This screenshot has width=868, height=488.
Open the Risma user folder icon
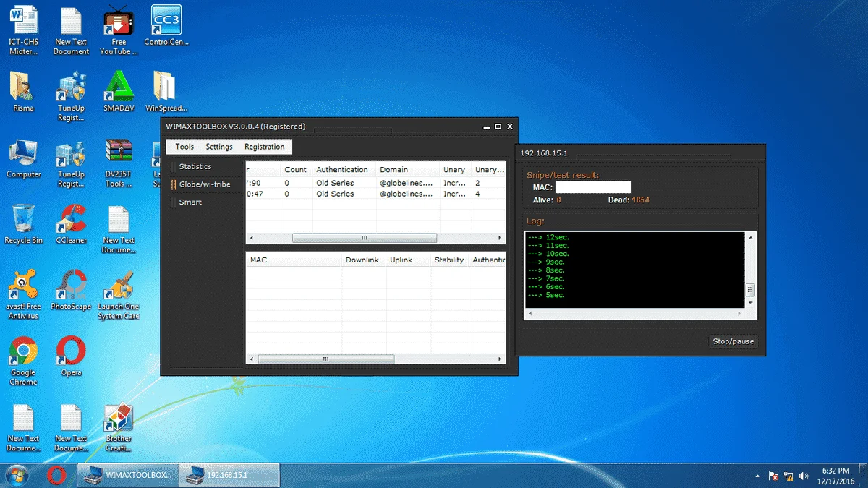(x=23, y=90)
